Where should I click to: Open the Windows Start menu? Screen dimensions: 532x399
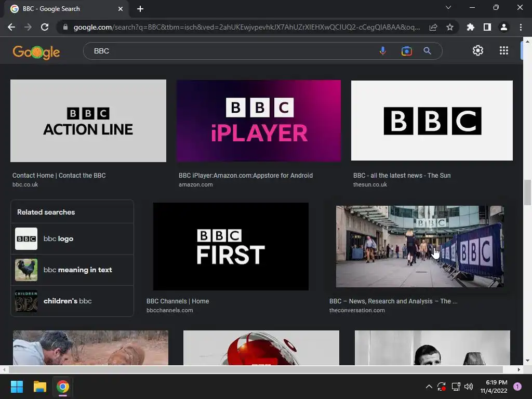coord(17,387)
